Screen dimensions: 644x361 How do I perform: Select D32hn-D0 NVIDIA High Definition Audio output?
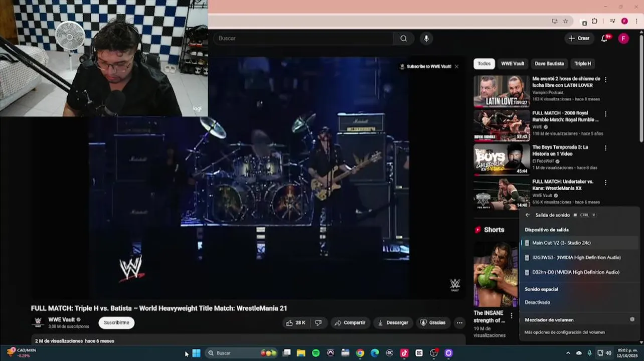579,272
